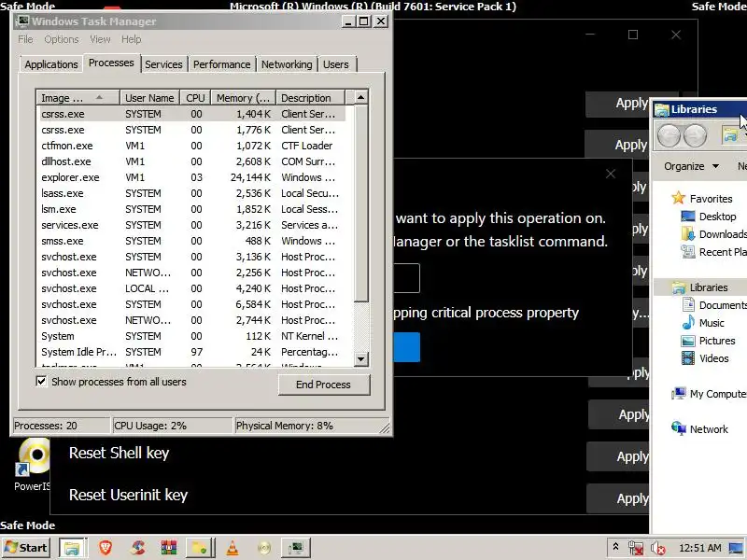Sort by CPU column header

[195, 98]
